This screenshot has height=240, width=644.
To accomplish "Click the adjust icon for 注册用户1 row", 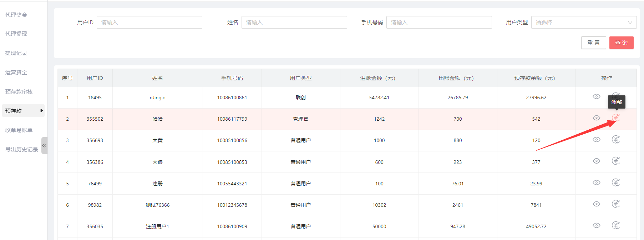I will point(616,225).
